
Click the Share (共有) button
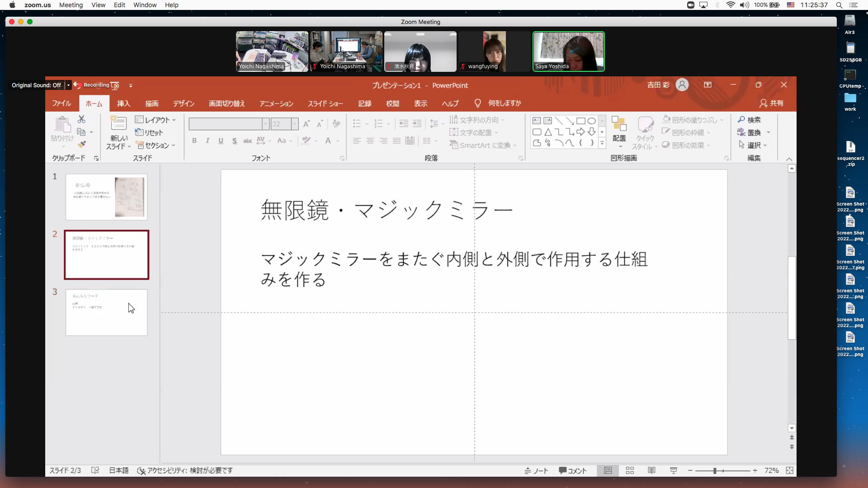coord(771,103)
